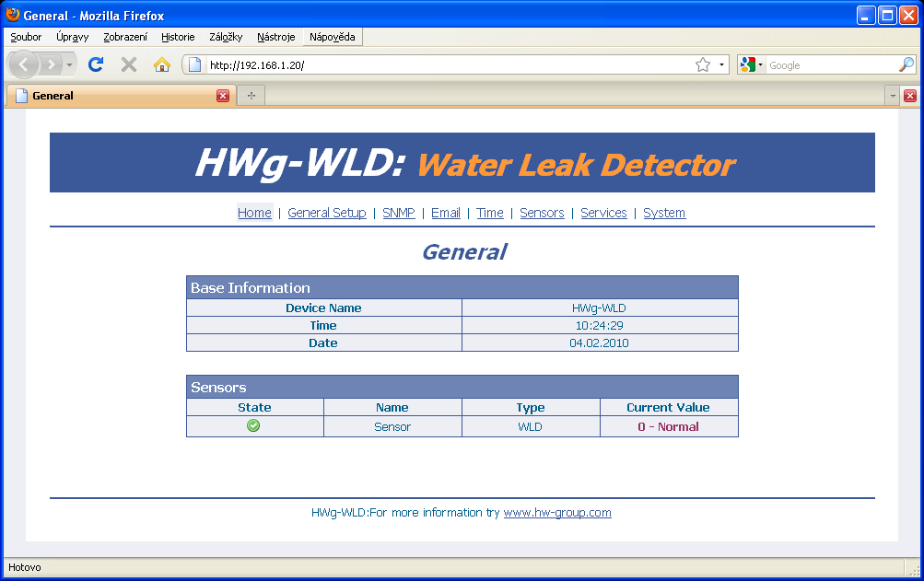Open the Záložky menu

point(226,37)
